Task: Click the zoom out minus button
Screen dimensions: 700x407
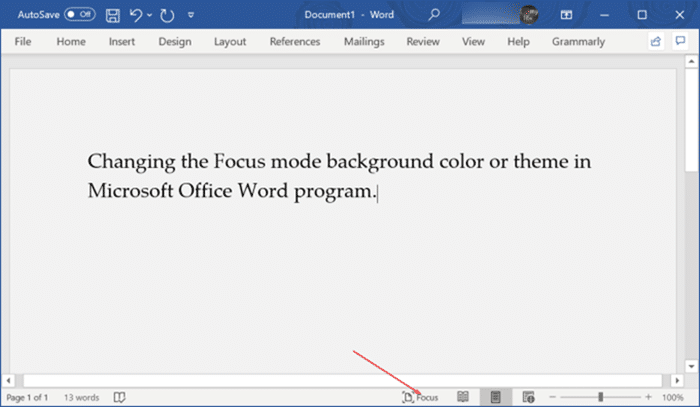Action: click(552, 397)
